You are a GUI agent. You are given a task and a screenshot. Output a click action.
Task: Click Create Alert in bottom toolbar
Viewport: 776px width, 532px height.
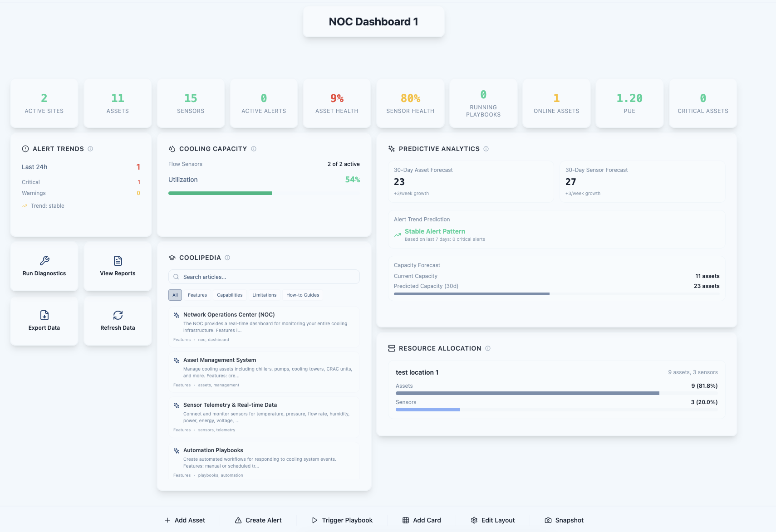click(258, 520)
